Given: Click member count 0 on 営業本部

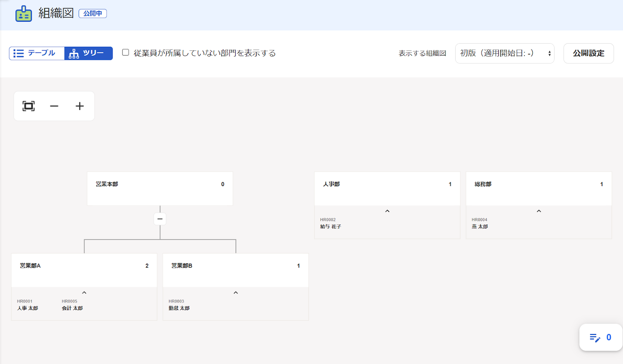Looking at the screenshot, I should click(x=223, y=184).
